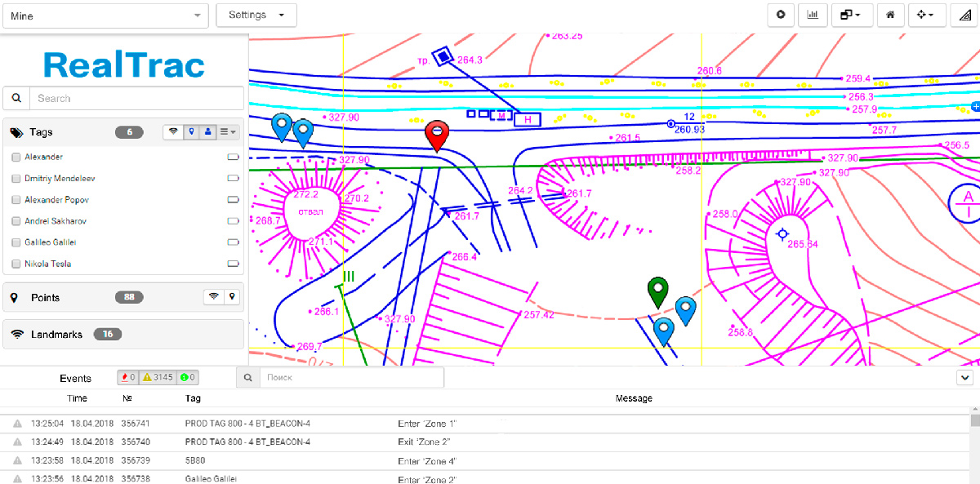Screen dimensions: 980x484
Task: Tick the Galileo Galilei checkbox
Action: click(x=16, y=242)
